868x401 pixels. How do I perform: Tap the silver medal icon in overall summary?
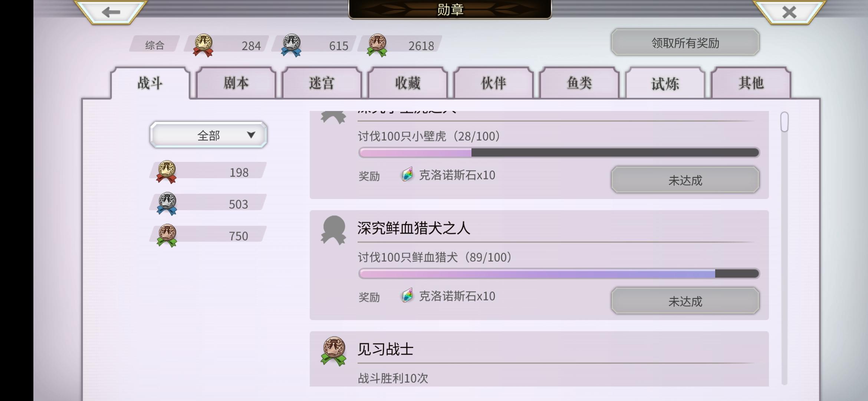pos(291,45)
